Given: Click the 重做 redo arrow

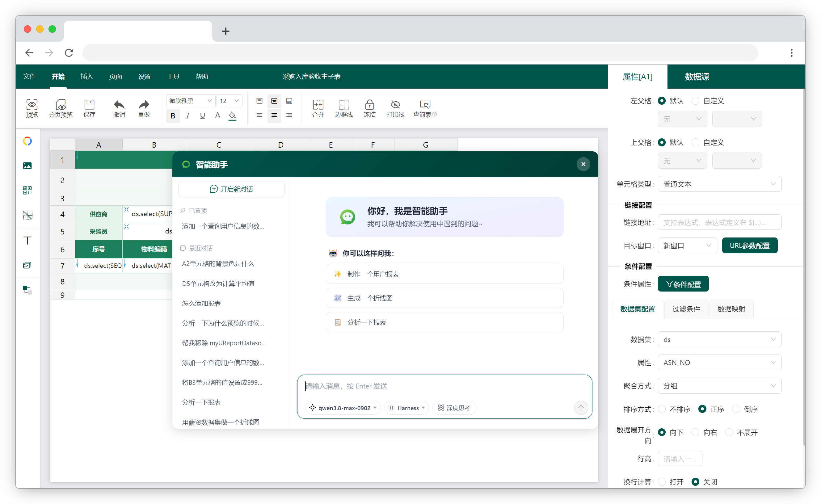Looking at the screenshot, I should point(144,108).
